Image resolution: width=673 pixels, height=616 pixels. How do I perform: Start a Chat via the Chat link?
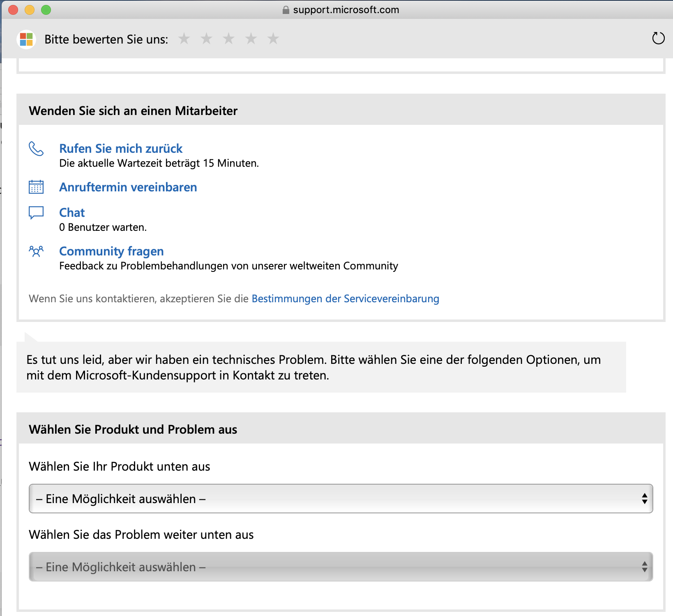pos(72,212)
